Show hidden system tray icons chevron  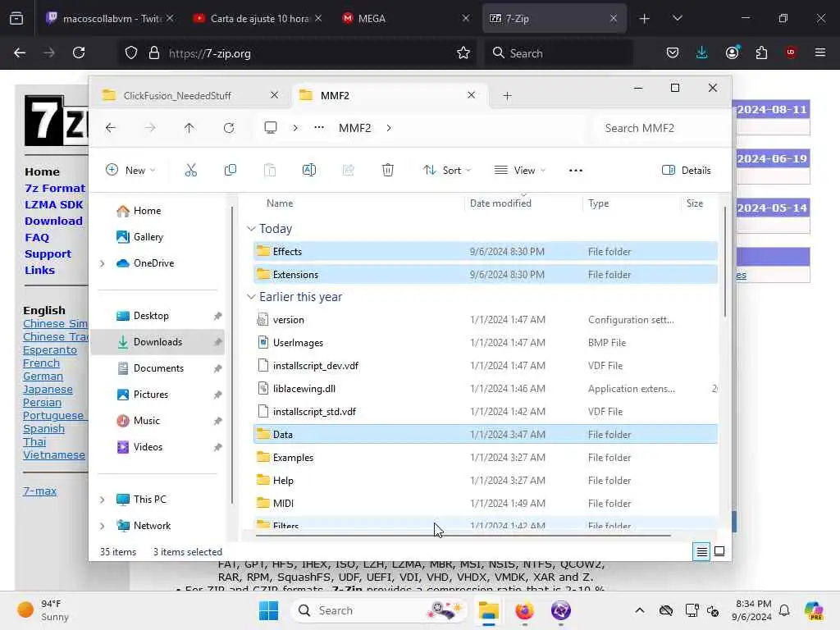pyautogui.click(x=640, y=610)
